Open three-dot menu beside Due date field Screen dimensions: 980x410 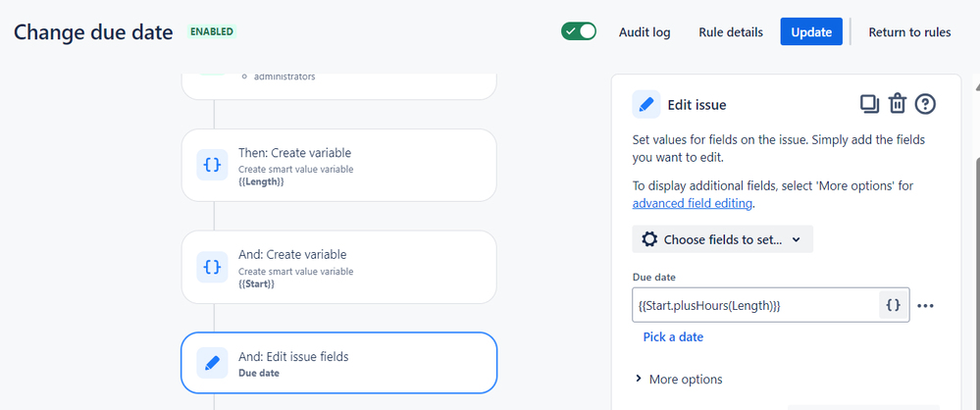click(925, 306)
